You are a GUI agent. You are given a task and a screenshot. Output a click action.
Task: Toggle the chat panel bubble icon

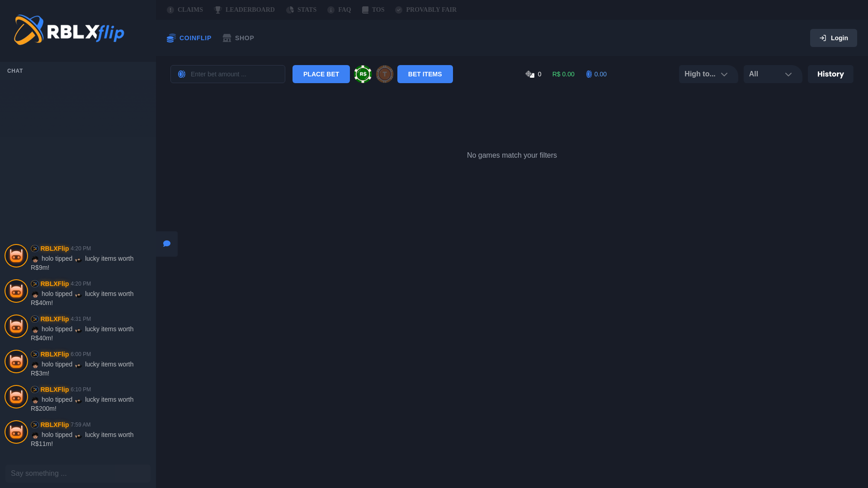pos(167,244)
